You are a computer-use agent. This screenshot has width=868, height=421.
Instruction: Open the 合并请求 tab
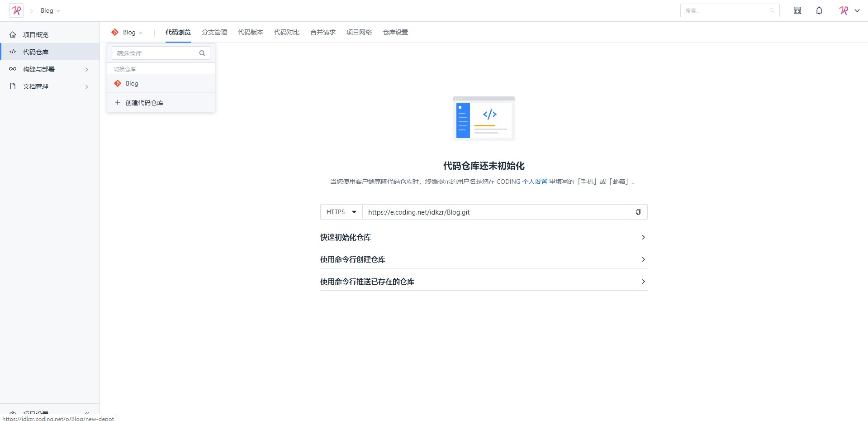pyautogui.click(x=323, y=32)
